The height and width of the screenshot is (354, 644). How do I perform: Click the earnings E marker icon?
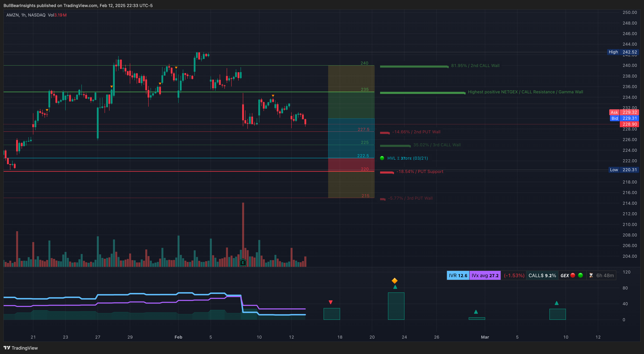(x=243, y=262)
